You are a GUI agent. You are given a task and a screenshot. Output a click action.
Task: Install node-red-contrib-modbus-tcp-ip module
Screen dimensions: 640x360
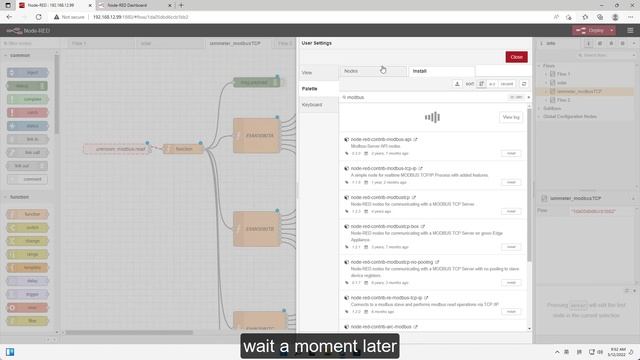511,182
